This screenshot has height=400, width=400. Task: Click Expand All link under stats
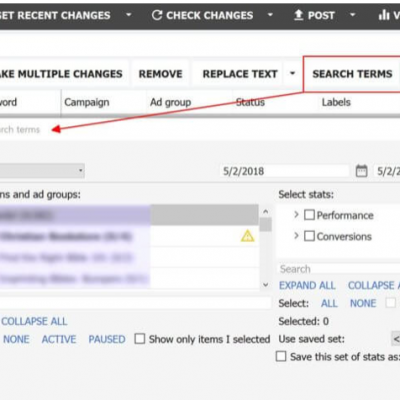coord(307,285)
